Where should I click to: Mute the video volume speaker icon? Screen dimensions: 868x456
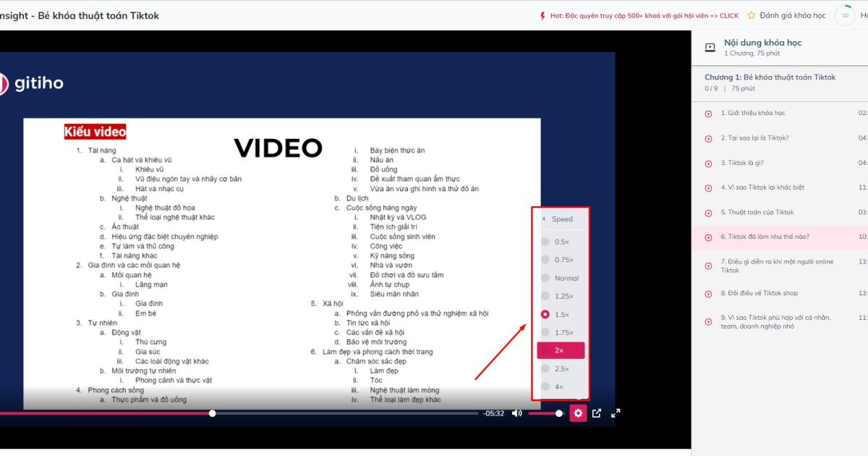516,413
